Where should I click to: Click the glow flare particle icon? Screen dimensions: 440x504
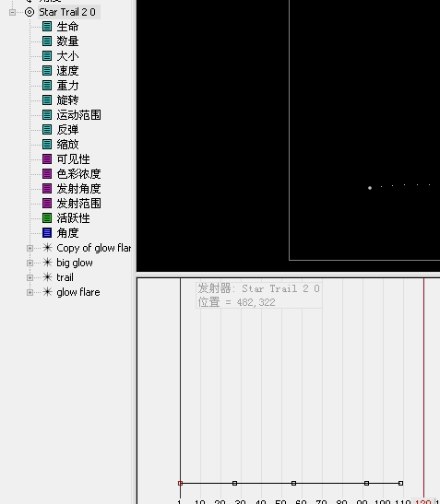[x=47, y=292]
